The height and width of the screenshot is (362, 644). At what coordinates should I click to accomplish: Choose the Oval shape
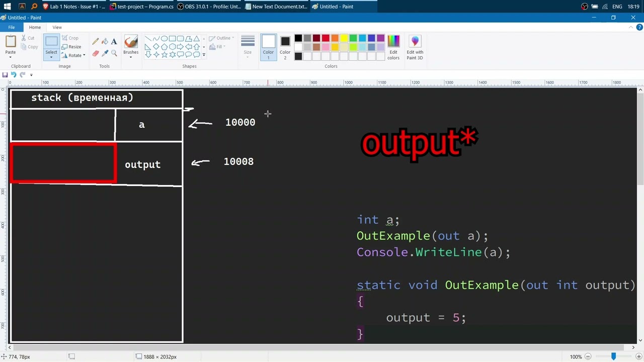point(164,39)
